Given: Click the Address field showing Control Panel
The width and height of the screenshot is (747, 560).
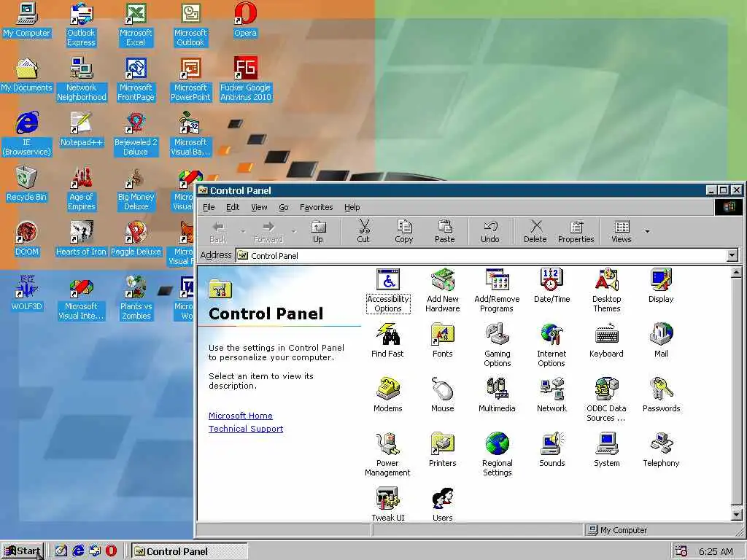Looking at the screenshot, I should pyautogui.click(x=481, y=256).
